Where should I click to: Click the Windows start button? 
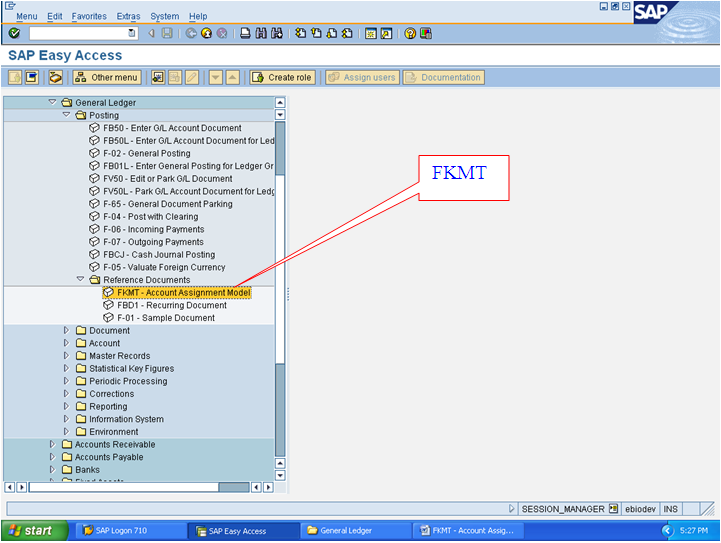click(35, 531)
